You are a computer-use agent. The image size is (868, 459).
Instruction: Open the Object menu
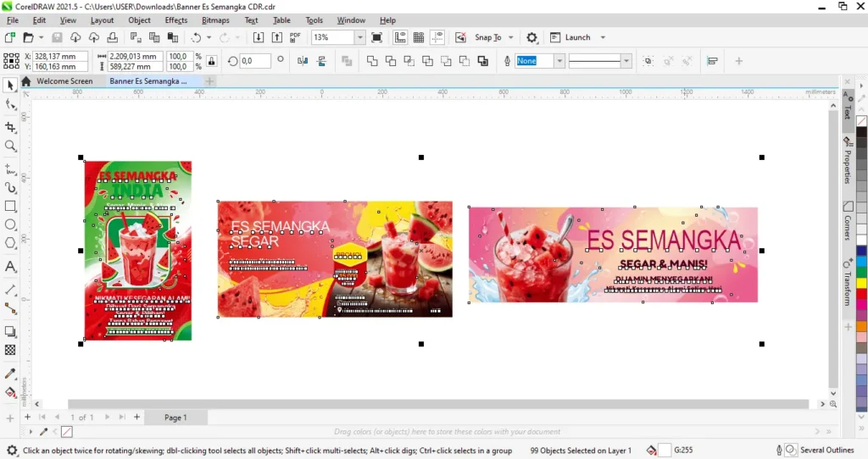140,20
